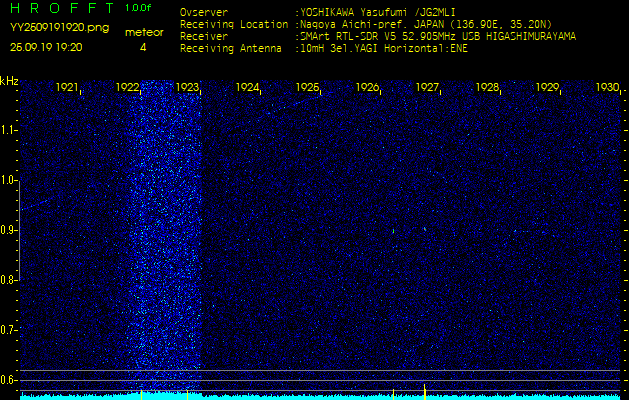Select the version label 1.0.0f
629x400 pixels.
(138, 8)
